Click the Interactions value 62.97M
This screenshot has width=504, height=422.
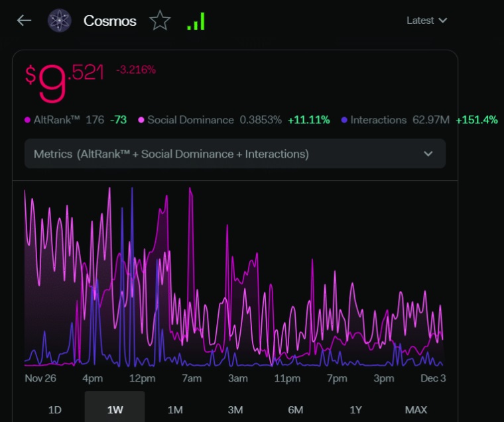pos(431,120)
